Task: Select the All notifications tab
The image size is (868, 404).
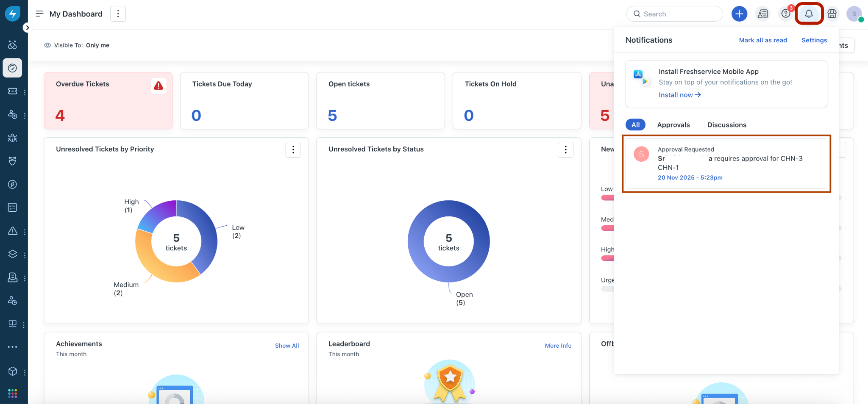Action: tap(635, 125)
